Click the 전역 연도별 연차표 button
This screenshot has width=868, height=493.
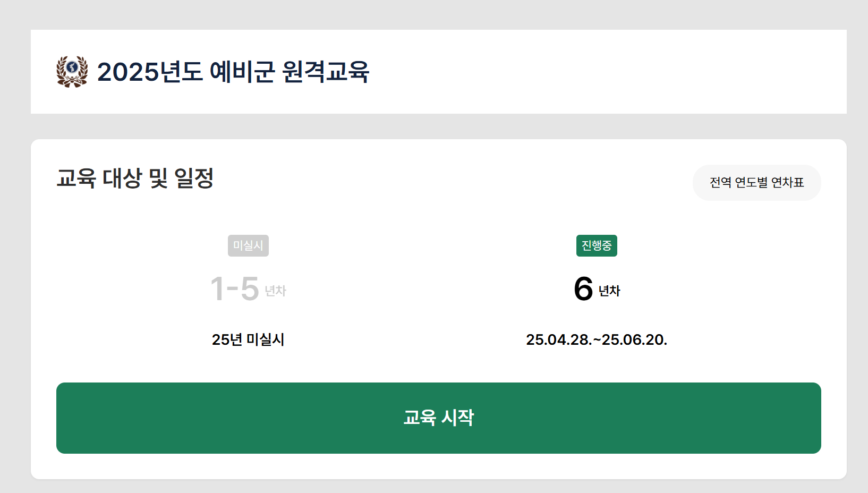756,182
